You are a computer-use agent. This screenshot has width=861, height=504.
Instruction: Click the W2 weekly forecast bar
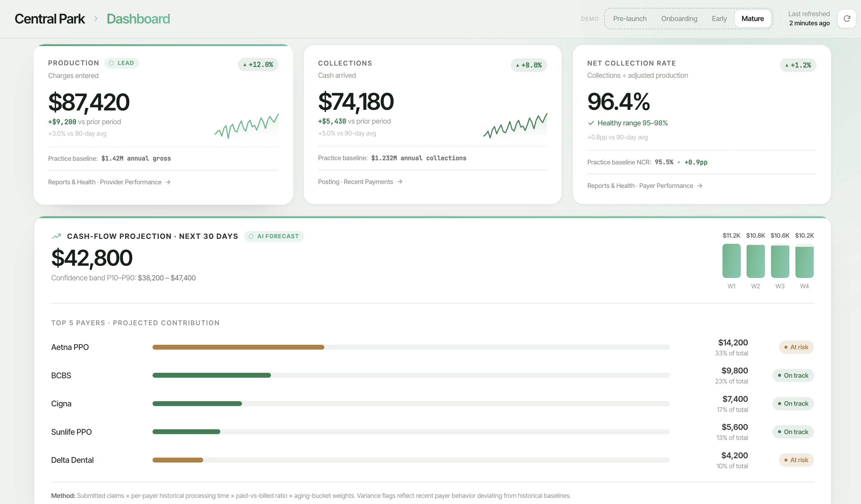click(755, 261)
